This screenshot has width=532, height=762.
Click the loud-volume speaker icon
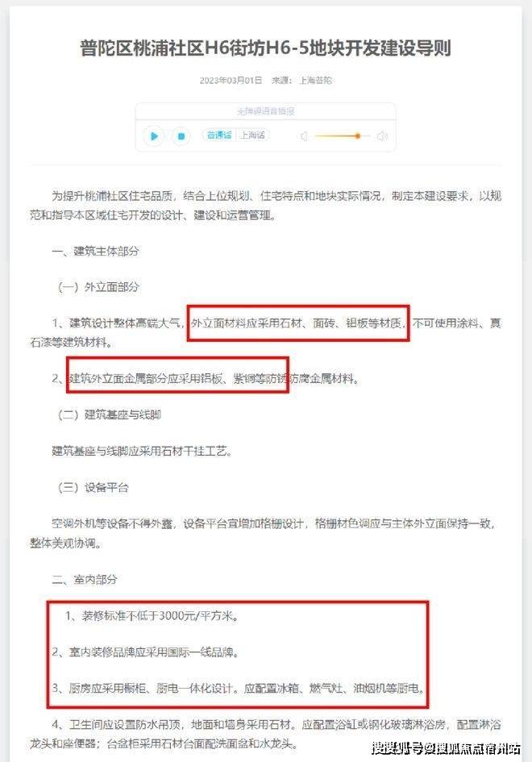point(382,136)
